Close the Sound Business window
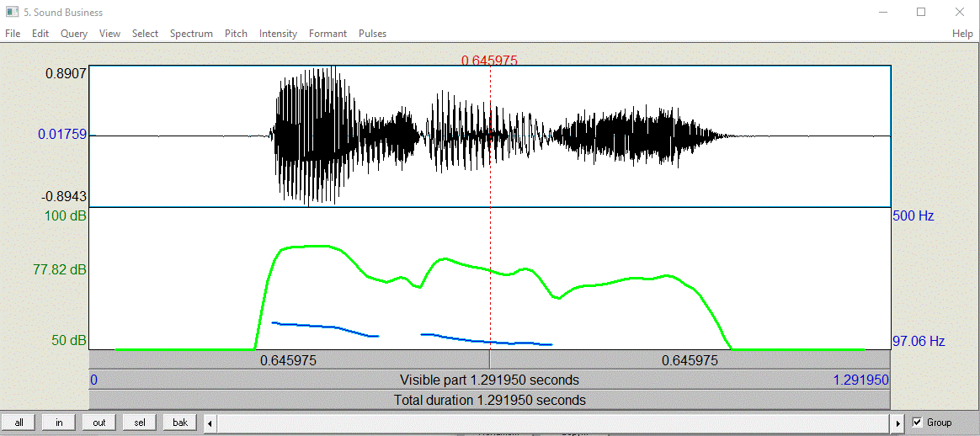The width and height of the screenshot is (980, 436). point(960,12)
